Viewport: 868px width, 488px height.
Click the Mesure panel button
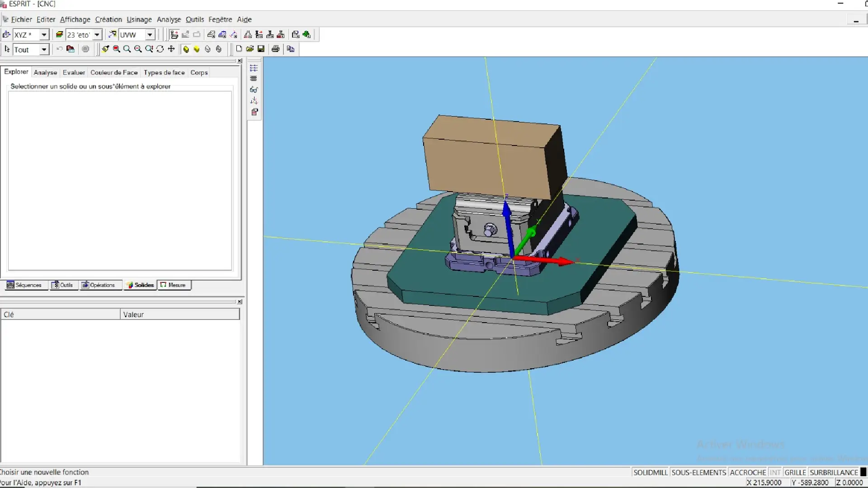pyautogui.click(x=173, y=285)
